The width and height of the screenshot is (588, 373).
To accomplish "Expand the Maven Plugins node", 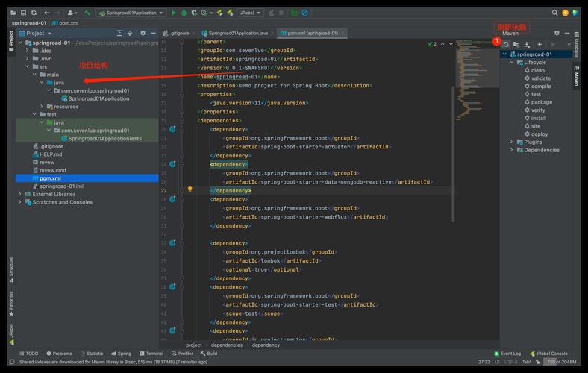I will [x=512, y=142].
